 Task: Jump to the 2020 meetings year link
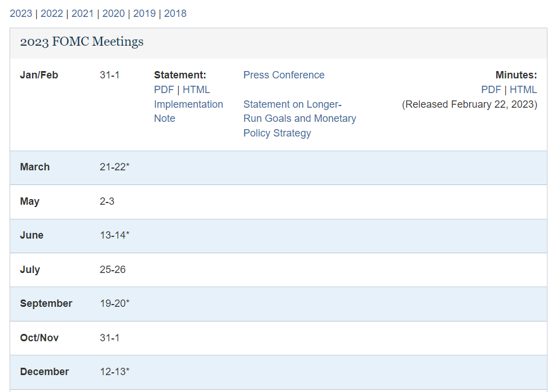113,14
